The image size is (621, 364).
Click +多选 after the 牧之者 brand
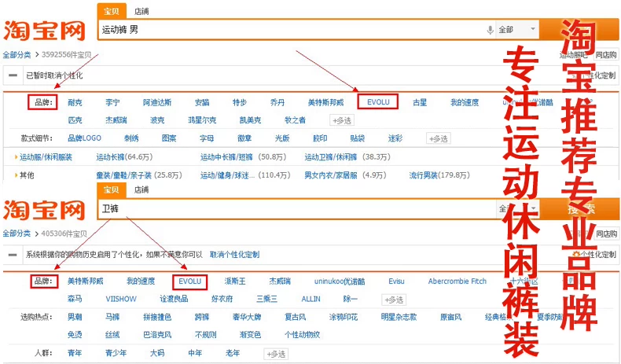(342, 120)
